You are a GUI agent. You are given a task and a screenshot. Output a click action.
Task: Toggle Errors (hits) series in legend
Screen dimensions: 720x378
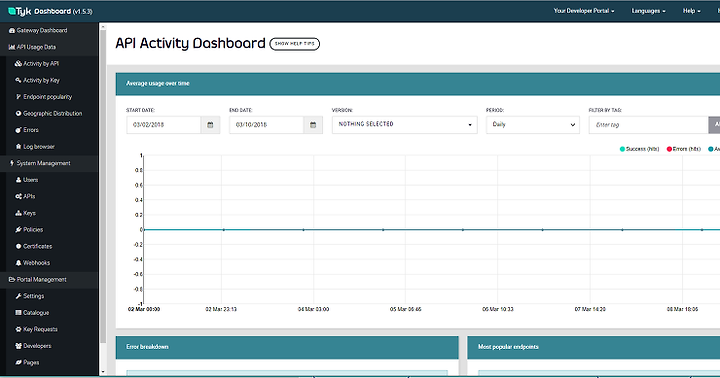684,149
